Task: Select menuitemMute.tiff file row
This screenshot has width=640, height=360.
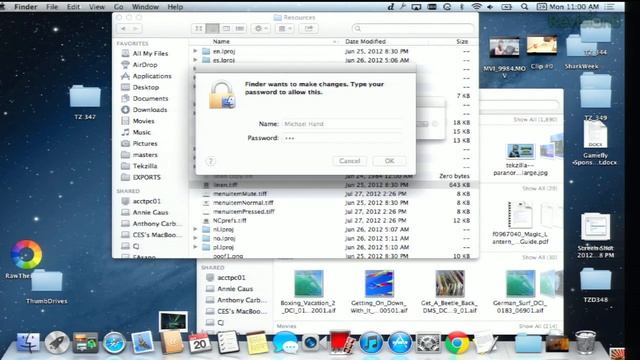Action: (334, 194)
